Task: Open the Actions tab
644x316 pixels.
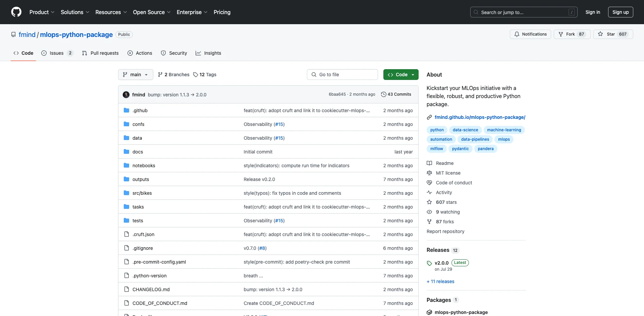Action: pos(140,53)
